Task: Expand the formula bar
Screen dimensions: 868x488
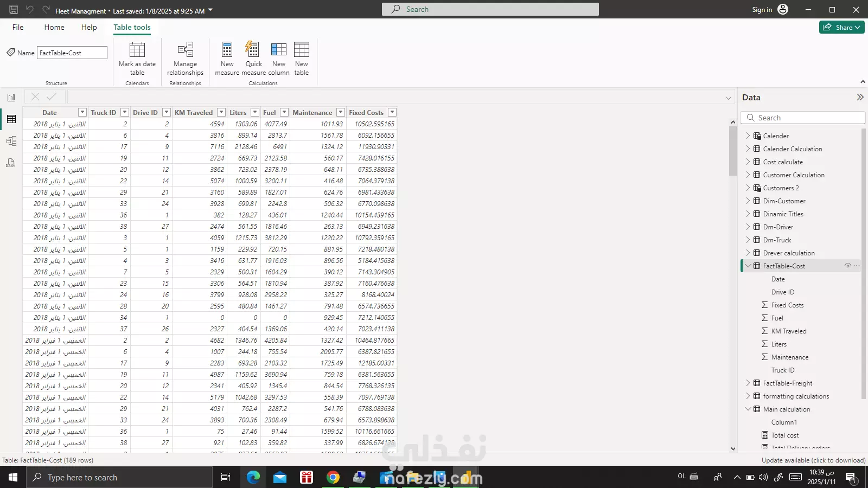Action: pos(729,98)
